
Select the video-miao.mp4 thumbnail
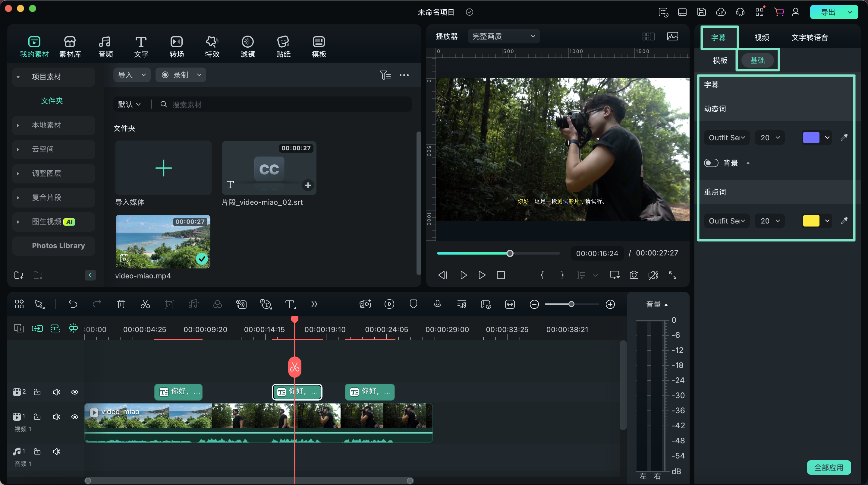tap(163, 242)
